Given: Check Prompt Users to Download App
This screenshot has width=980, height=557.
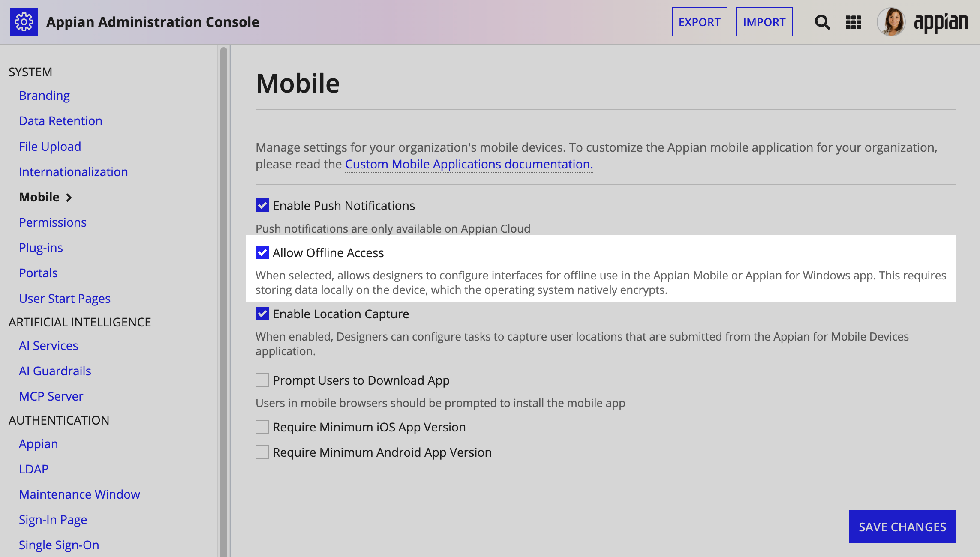Looking at the screenshot, I should coord(262,380).
